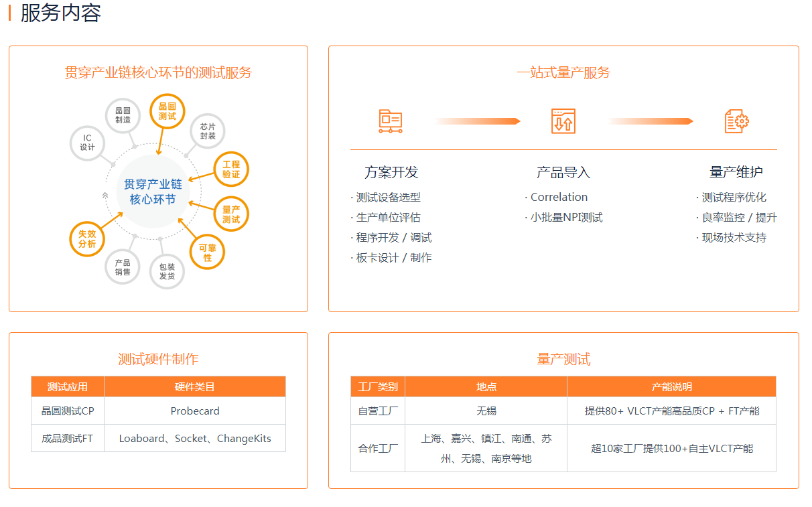This screenshot has width=812, height=507.
Task: Select the 量产测试 orange circle in diagram
Action: click(231, 214)
